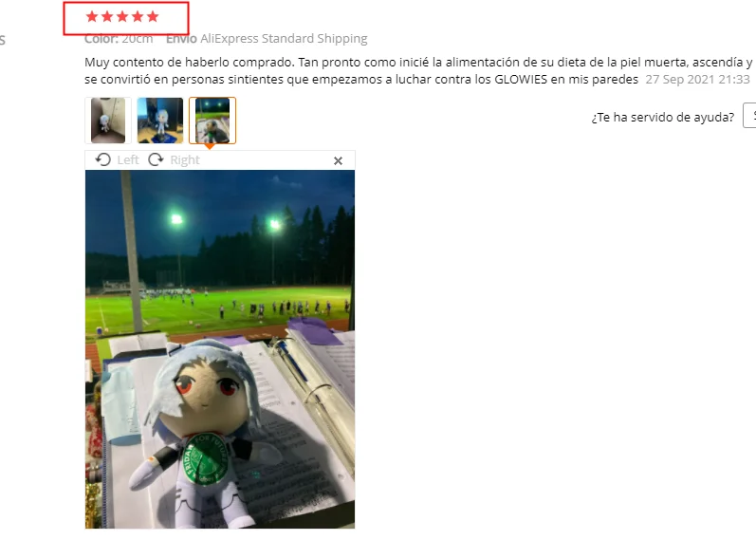The height and width of the screenshot is (540, 756).
Task: Open the second review thumbnail photo
Action: tap(160, 121)
